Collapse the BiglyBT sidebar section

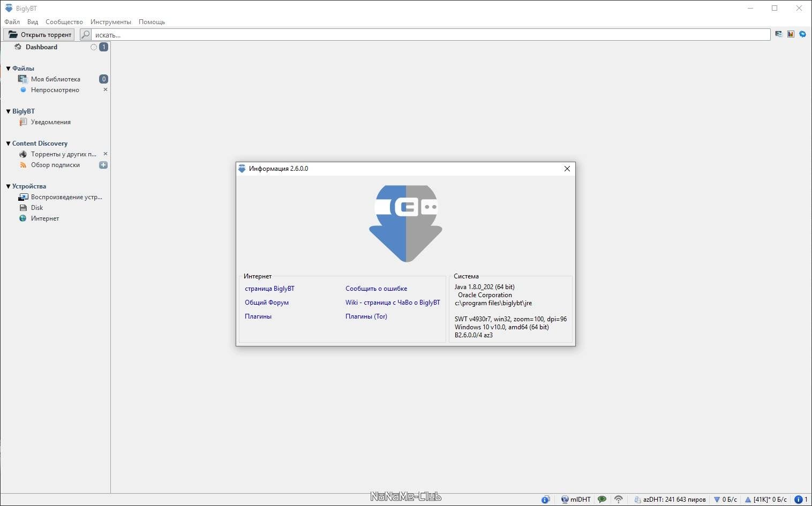(8, 111)
